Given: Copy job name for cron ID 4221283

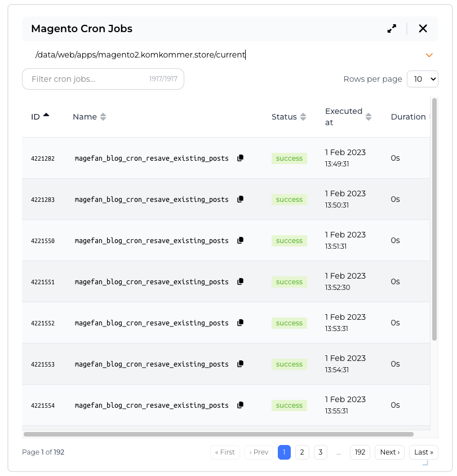Looking at the screenshot, I should click(240, 199).
